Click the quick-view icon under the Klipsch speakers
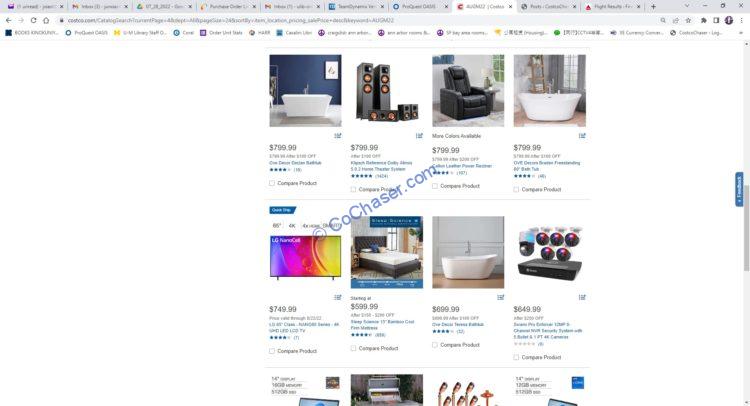Screen dimensions: 750x406 coord(419,136)
